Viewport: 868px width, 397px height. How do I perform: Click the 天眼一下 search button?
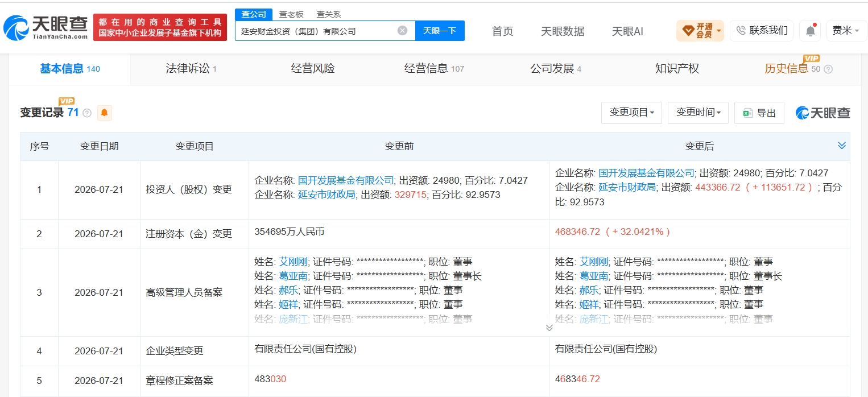click(x=440, y=31)
